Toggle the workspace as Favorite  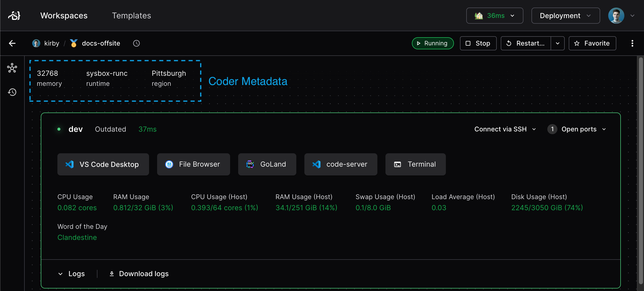click(x=592, y=43)
